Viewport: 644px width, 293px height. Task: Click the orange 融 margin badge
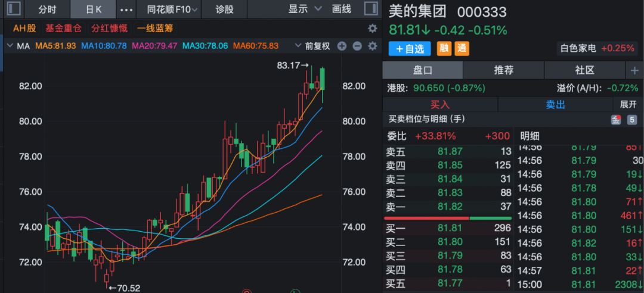[444, 49]
